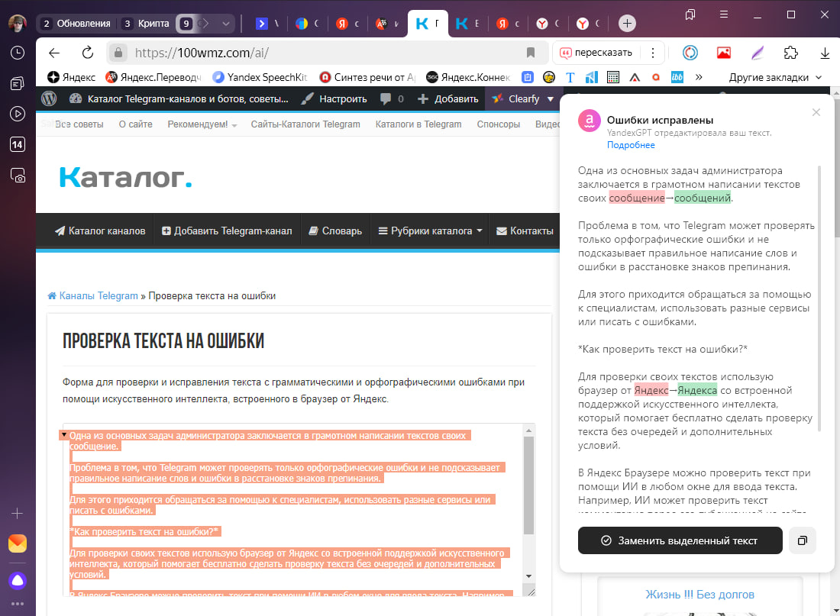Image resolution: width=840 pixels, height=616 pixels.
Task: Follow the Подробнее link in popup
Action: tap(631, 145)
